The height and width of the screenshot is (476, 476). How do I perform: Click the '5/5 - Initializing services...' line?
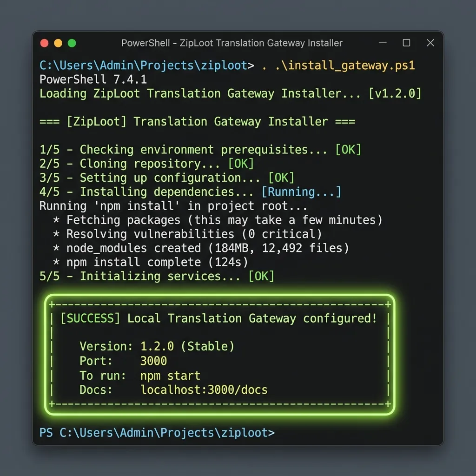click(x=140, y=277)
